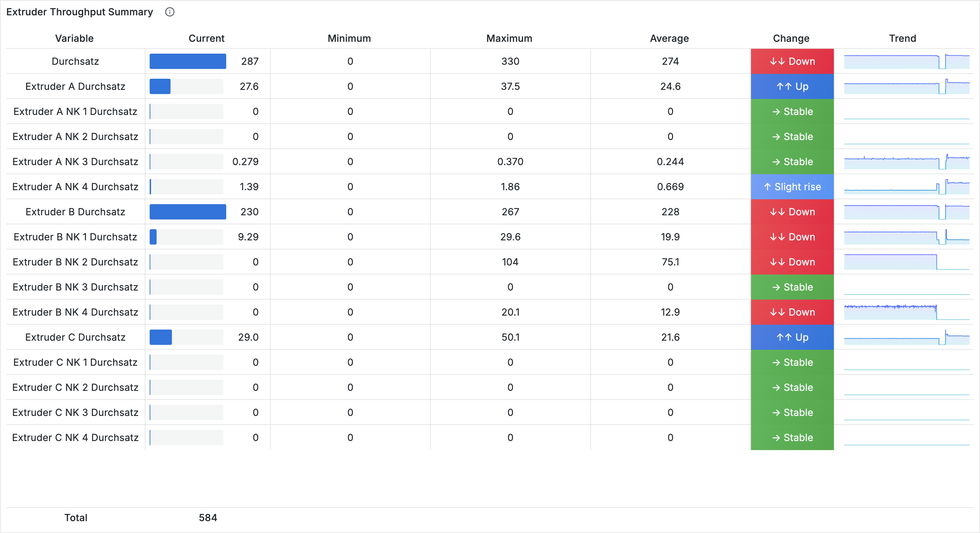Click the info icon beside panel title
980x533 pixels.
pyautogui.click(x=170, y=12)
